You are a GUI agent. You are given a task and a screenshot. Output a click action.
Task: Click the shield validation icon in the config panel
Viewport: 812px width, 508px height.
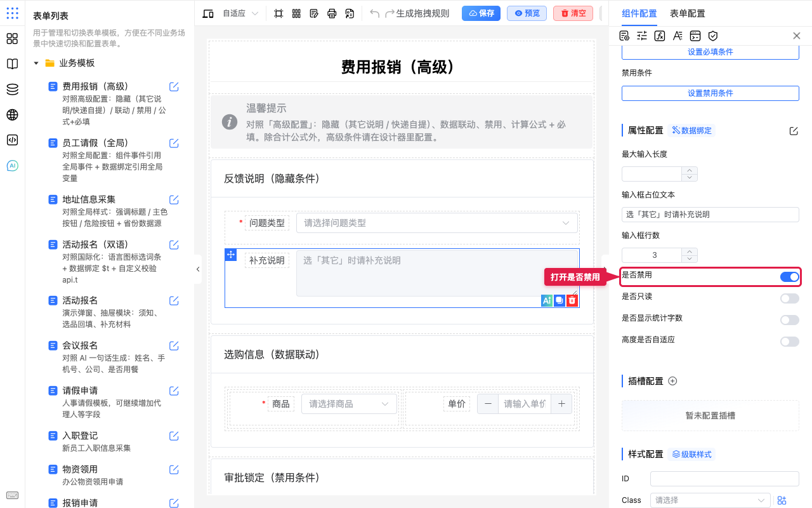[713, 36]
